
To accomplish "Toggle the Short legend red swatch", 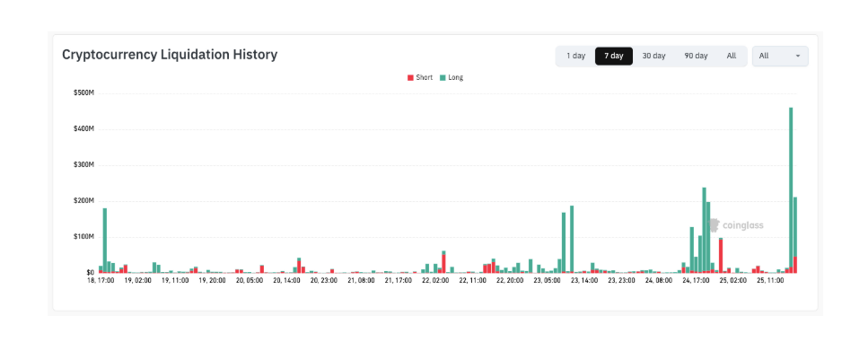I will coord(410,77).
